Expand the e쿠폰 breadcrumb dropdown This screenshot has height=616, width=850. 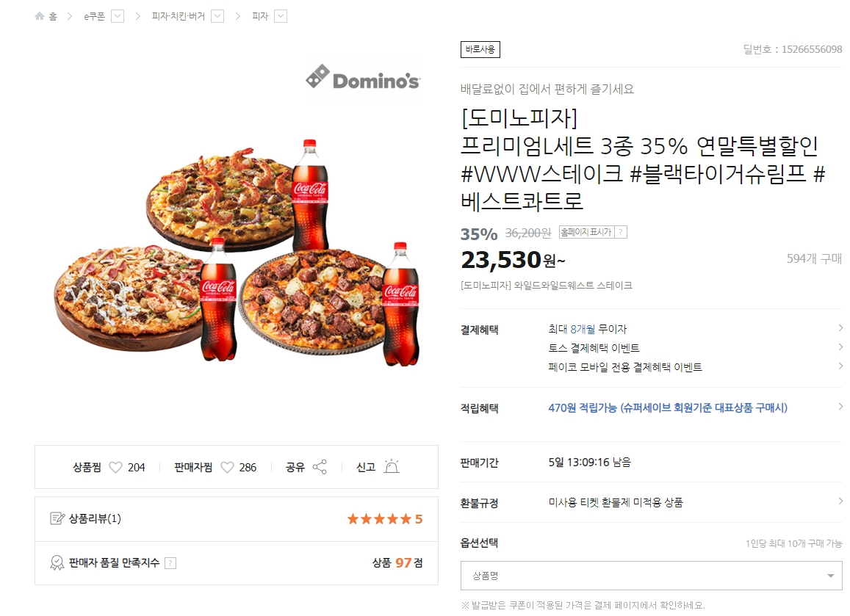point(117,16)
